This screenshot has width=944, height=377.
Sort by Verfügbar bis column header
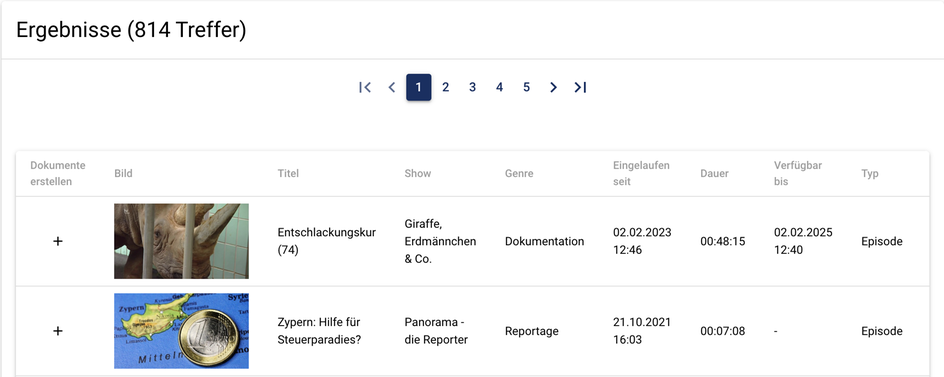[x=798, y=173]
